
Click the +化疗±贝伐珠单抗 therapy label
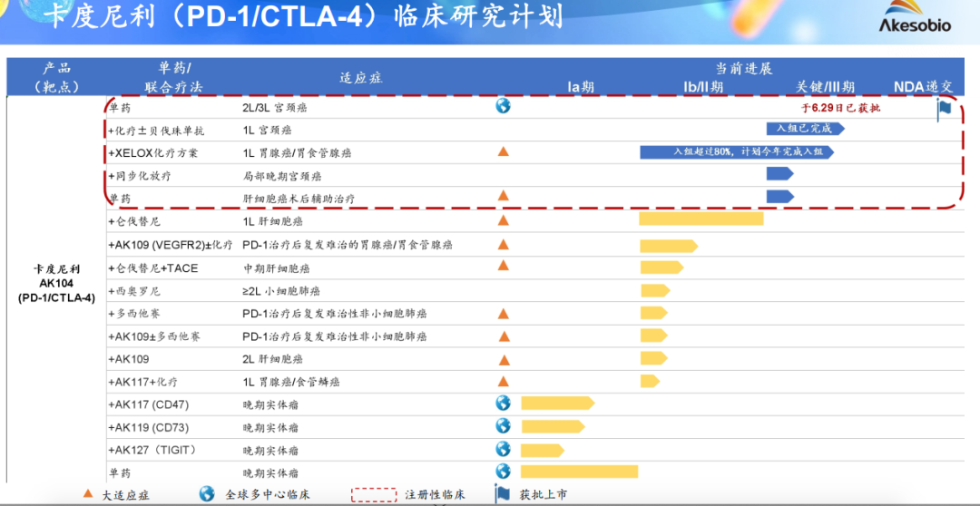156,130
